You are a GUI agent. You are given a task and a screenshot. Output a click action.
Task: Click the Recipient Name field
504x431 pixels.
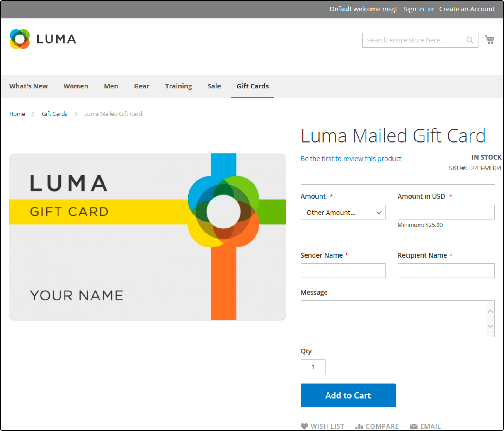(446, 271)
